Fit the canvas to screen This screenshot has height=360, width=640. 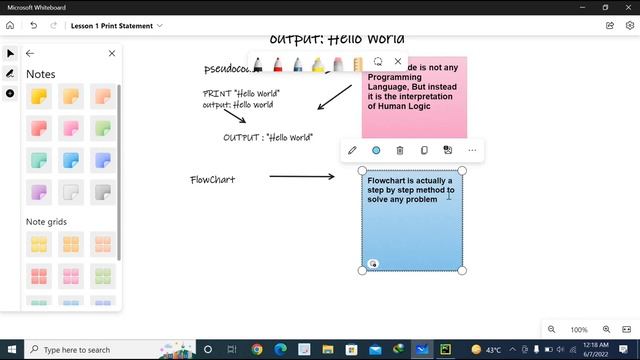(627, 329)
